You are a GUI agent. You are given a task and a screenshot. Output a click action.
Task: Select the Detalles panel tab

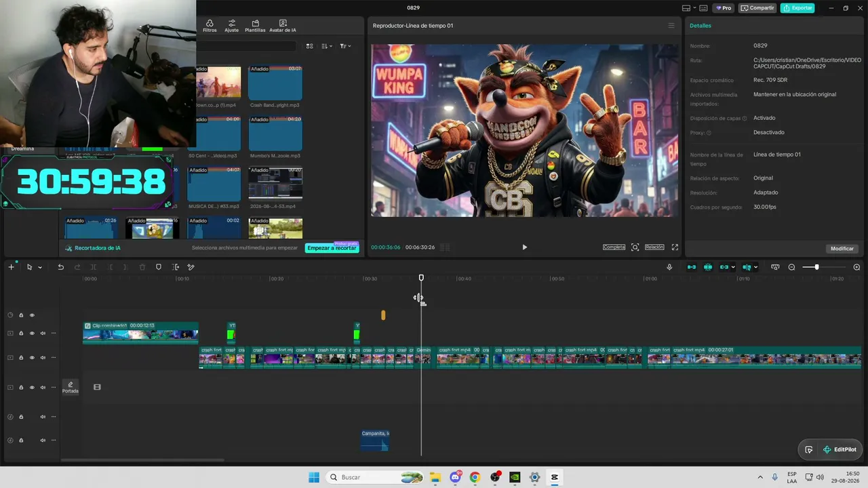701,26
